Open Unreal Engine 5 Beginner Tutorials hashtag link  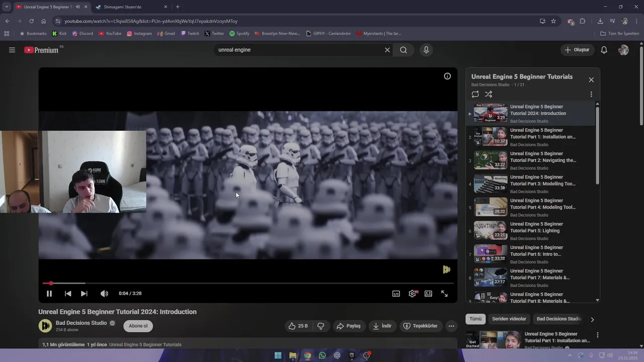click(x=145, y=345)
